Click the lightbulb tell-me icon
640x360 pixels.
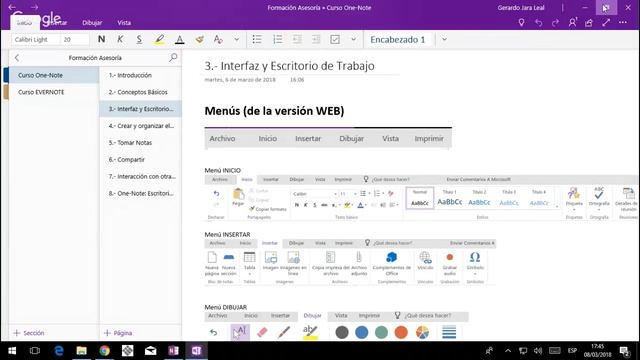click(521, 23)
